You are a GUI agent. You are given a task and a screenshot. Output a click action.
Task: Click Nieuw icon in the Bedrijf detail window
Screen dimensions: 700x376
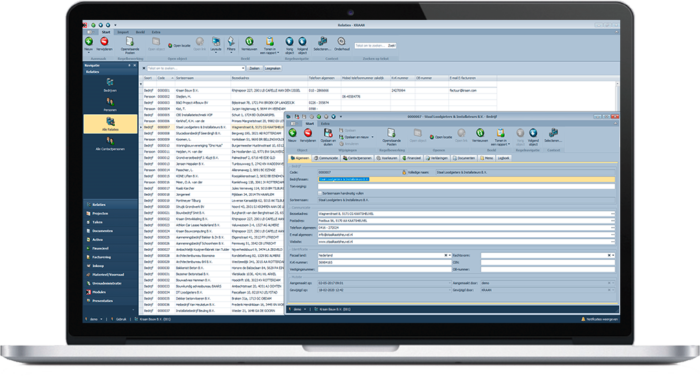tap(292, 133)
